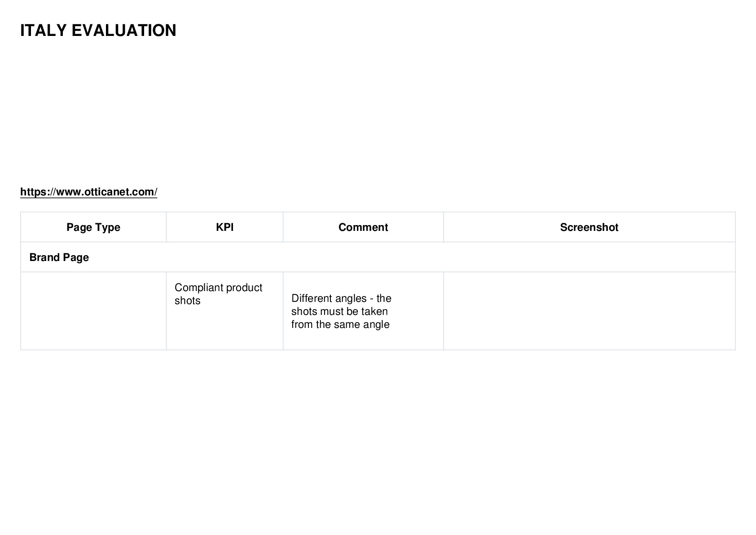This screenshot has width=756, height=535.
Task: Click the word Compliant in KPI cell
Action: point(198,287)
